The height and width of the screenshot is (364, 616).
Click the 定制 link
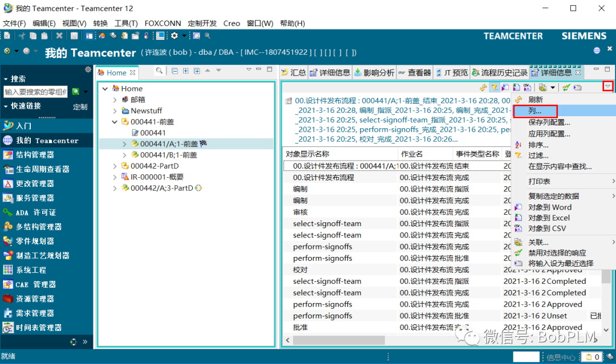click(80, 107)
